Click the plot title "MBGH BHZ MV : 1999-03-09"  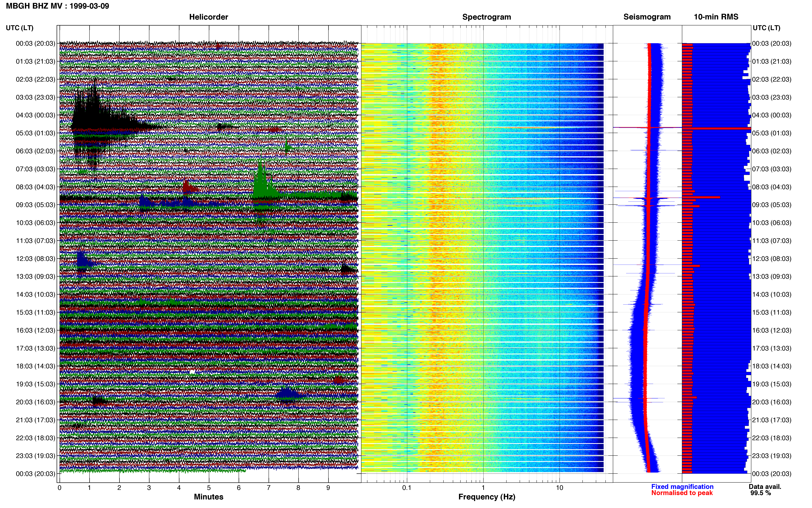pyautogui.click(x=57, y=6)
